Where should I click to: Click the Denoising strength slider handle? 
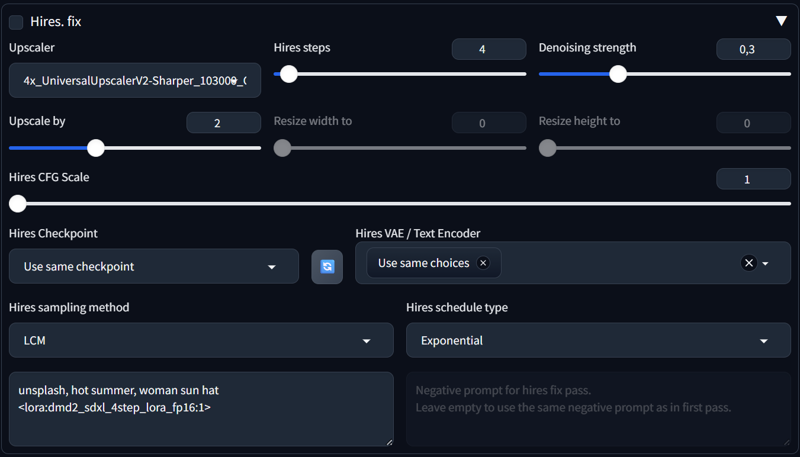point(618,74)
